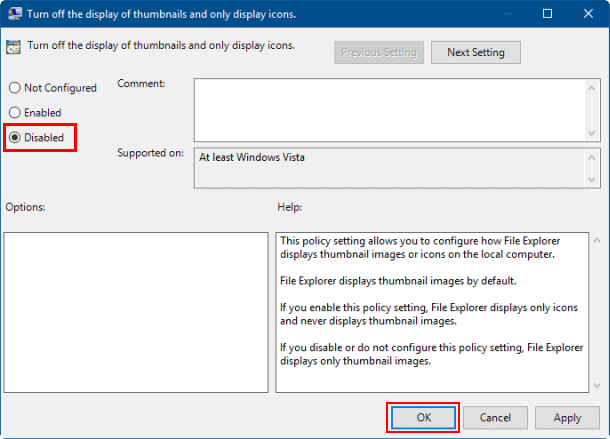The height and width of the screenshot is (439, 610).
Task: Click the Help pane scroll down arrow
Action: click(596, 383)
